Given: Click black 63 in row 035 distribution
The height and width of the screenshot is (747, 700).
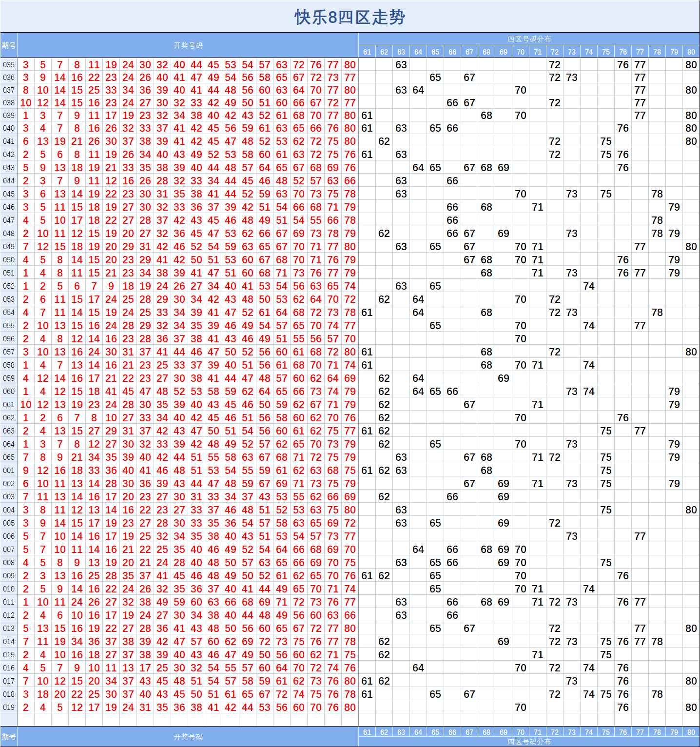Looking at the screenshot, I should tap(401, 65).
